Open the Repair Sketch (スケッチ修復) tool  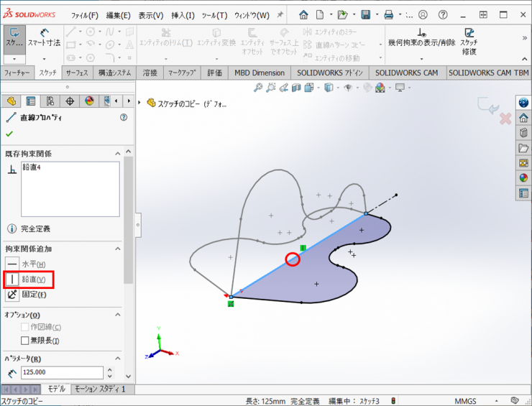pyautogui.click(x=469, y=37)
